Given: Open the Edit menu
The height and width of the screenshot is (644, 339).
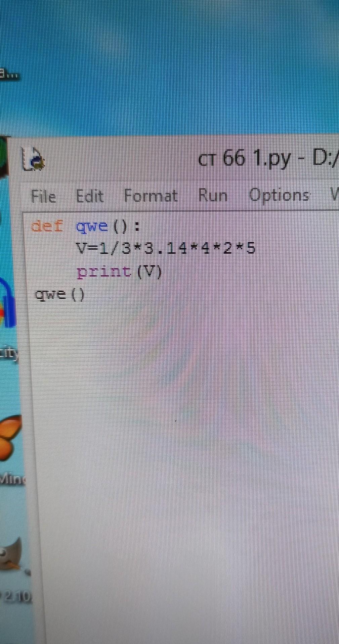Looking at the screenshot, I should 89,196.
